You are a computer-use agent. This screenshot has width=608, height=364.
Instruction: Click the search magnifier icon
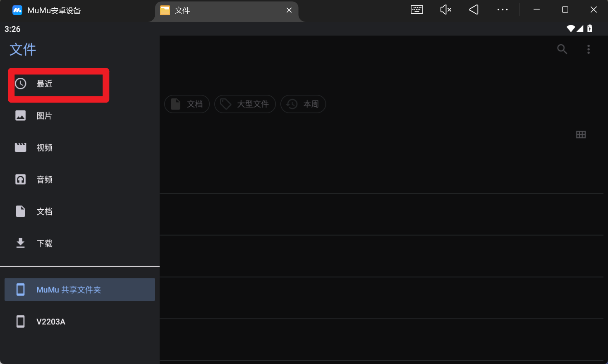point(562,49)
